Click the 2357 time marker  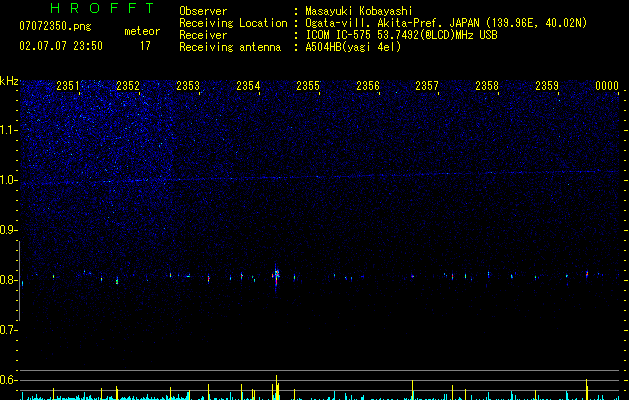[x=427, y=86]
